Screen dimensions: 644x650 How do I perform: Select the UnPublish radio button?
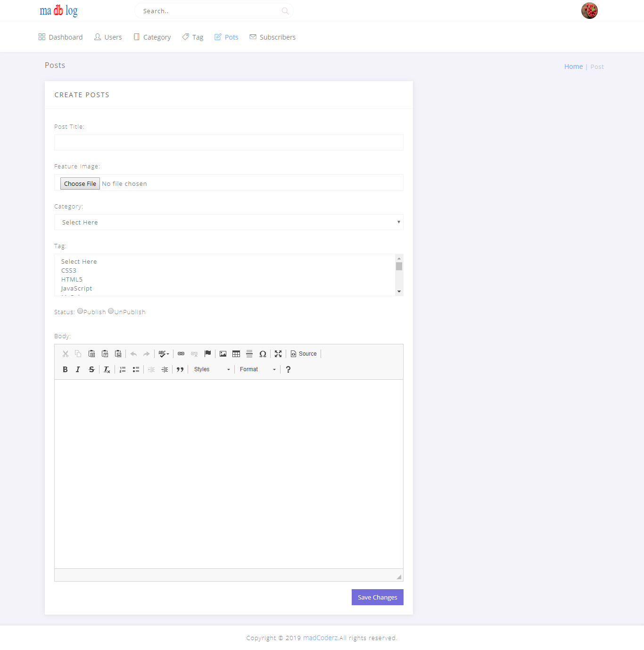[111, 311]
